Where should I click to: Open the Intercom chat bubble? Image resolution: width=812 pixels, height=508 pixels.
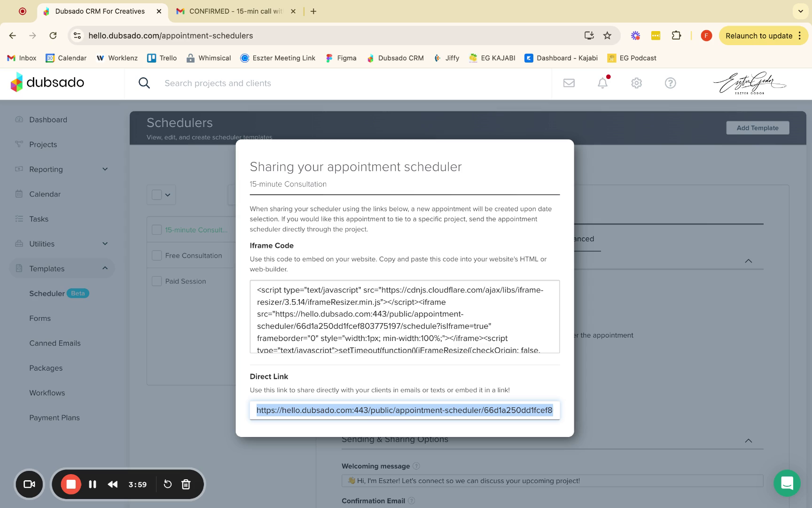(x=787, y=483)
